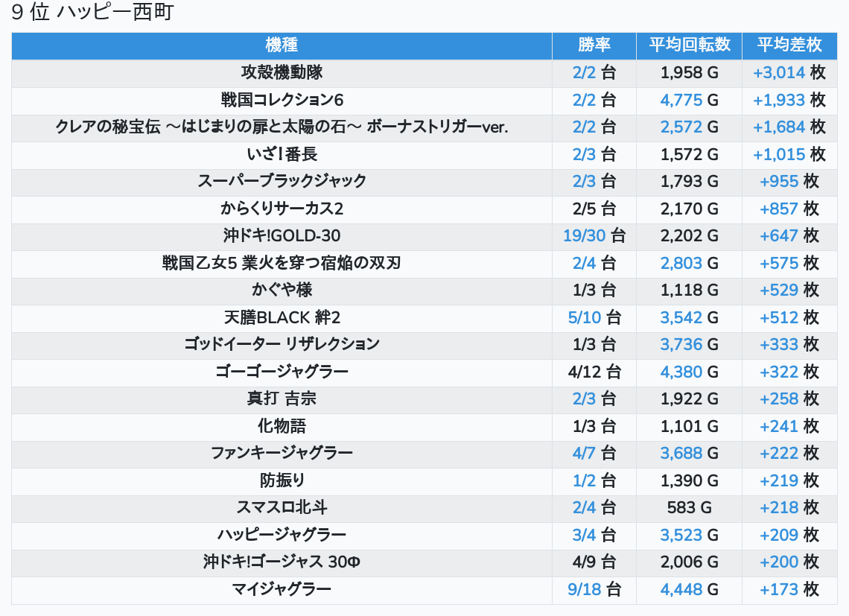Click the +1,684 枚 average difference cell

[x=789, y=127]
